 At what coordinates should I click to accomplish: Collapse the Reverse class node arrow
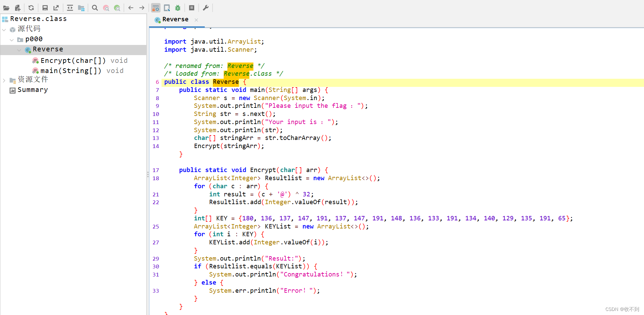(x=19, y=50)
